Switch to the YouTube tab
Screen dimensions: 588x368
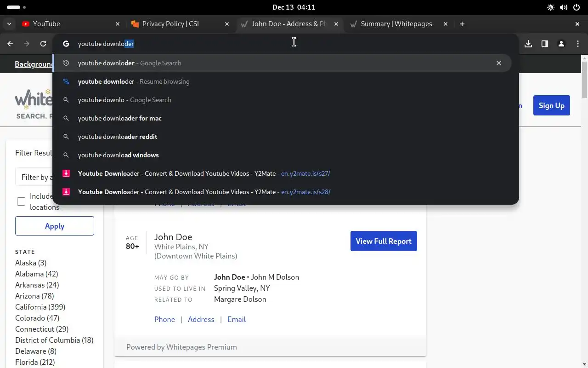click(x=70, y=24)
